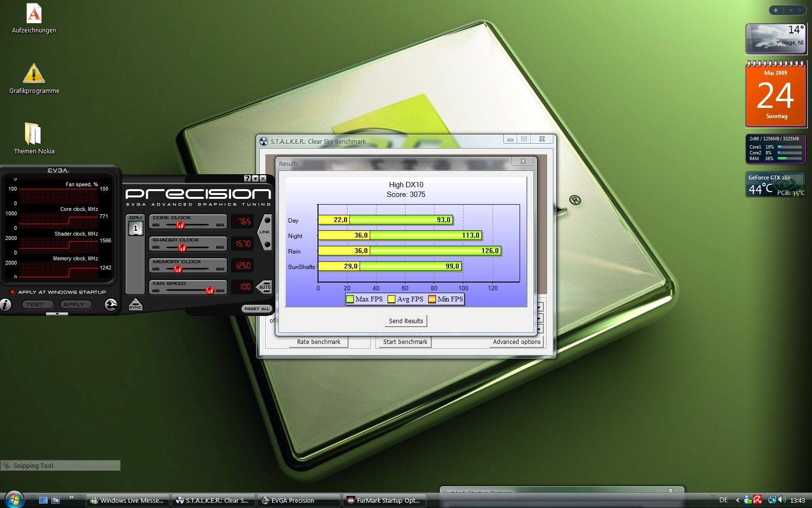
Task: Click the Core Clock value display
Action: coord(242,222)
